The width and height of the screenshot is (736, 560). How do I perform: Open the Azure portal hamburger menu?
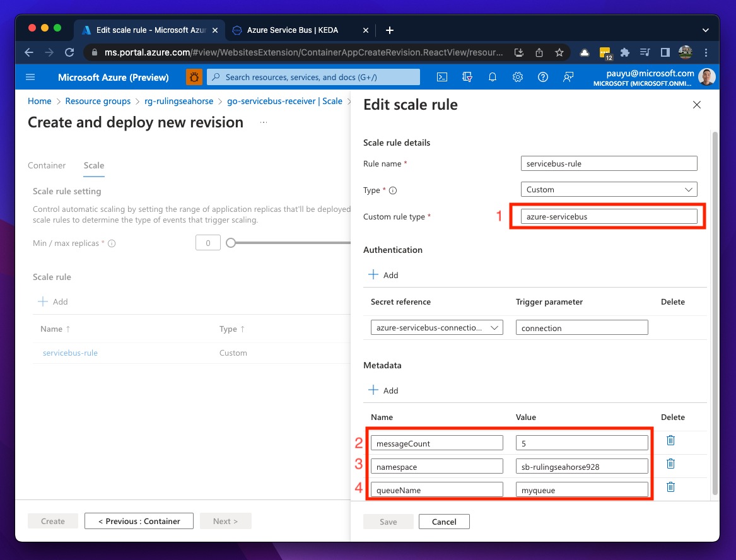point(30,77)
